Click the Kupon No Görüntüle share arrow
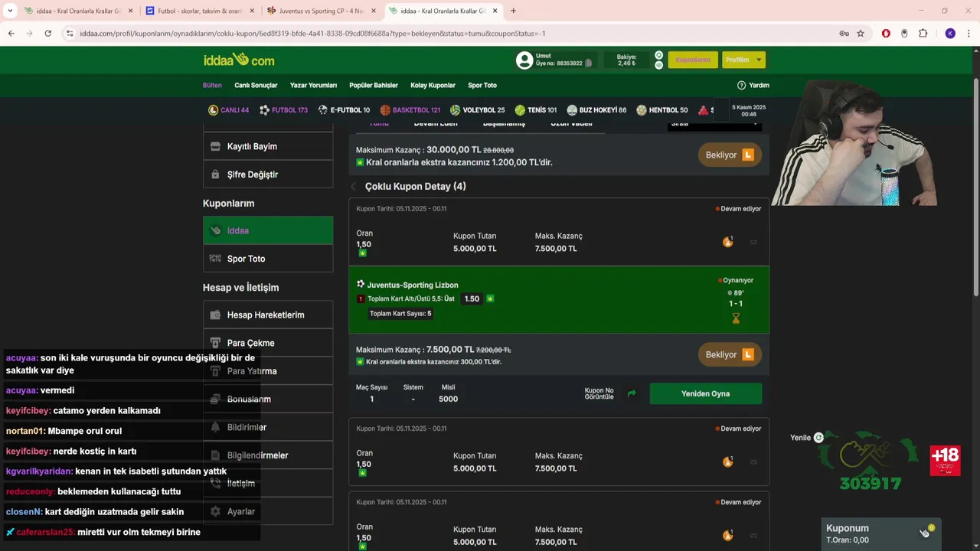The height and width of the screenshot is (551, 980). (x=632, y=393)
